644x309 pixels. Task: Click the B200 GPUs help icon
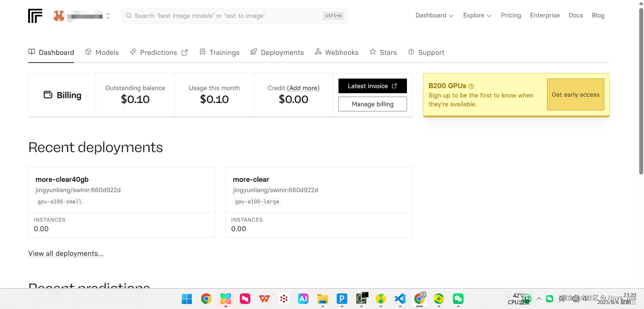tap(471, 86)
